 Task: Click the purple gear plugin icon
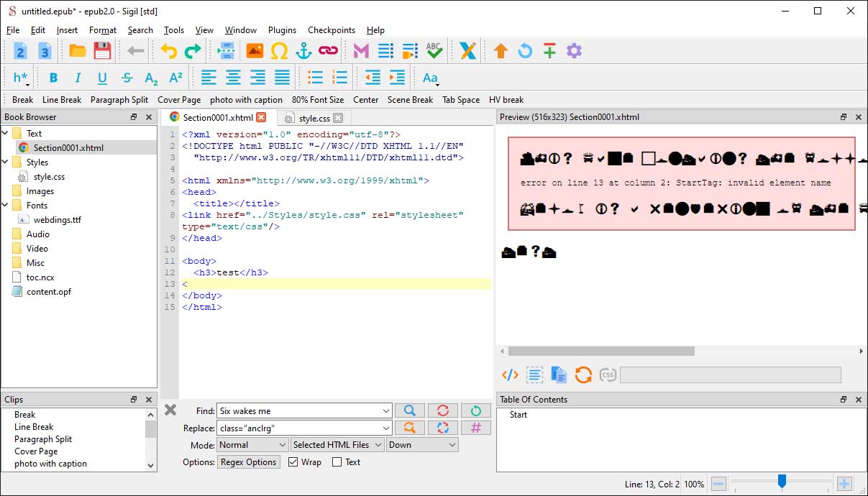tap(574, 51)
